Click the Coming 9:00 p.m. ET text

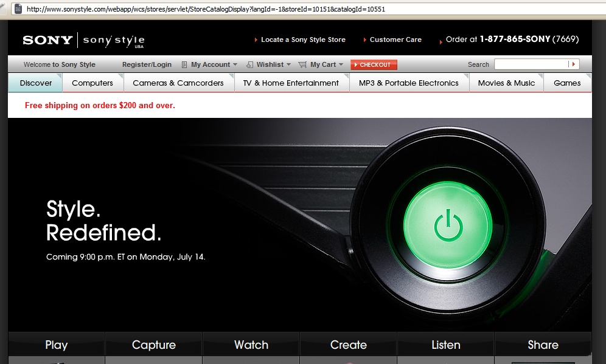pos(125,257)
